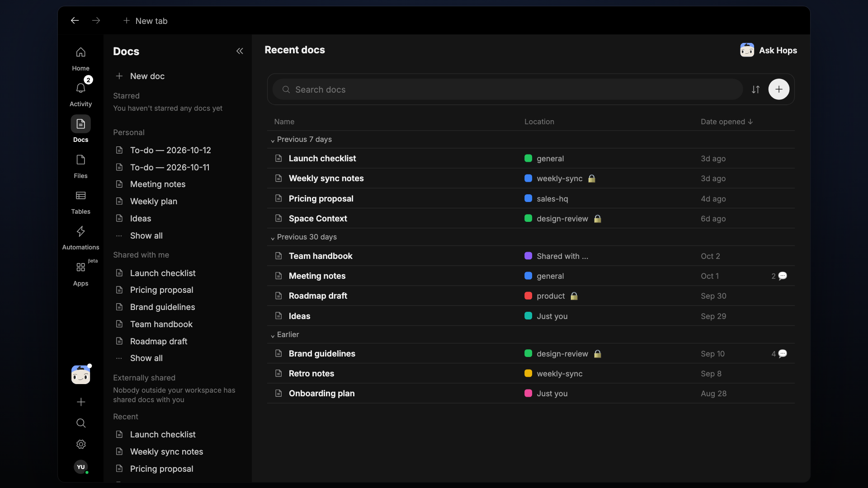Open the YU user profile avatar
This screenshot has height=488, width=868.
pyautogui.click(x=81, y=467)
